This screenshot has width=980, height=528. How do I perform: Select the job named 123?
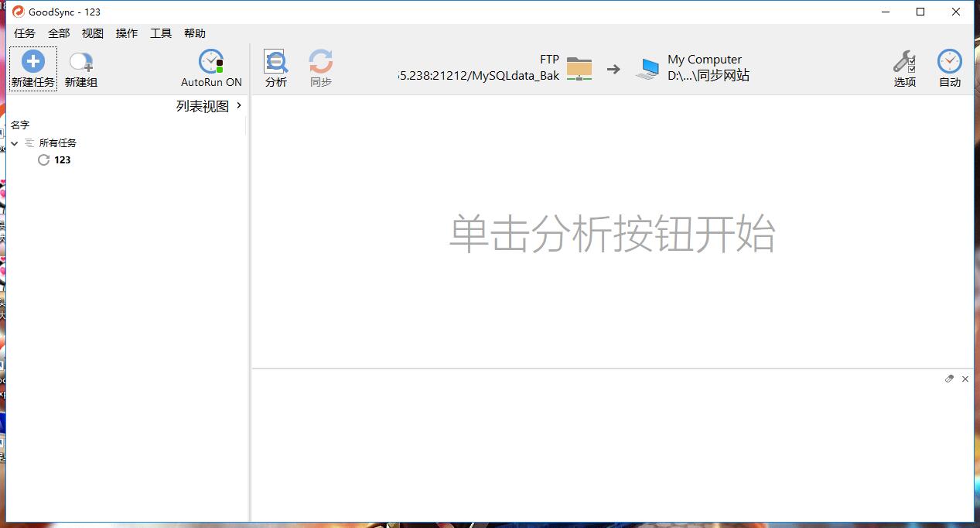tap(62, 159)
